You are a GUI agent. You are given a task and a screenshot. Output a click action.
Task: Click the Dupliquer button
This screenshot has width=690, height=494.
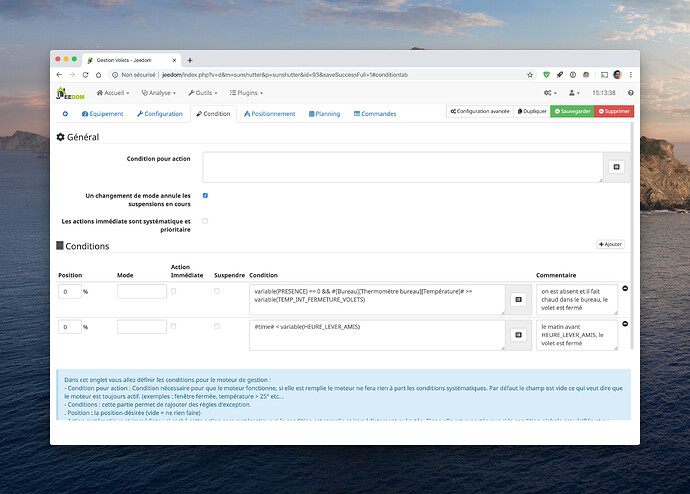pos(532,111)
